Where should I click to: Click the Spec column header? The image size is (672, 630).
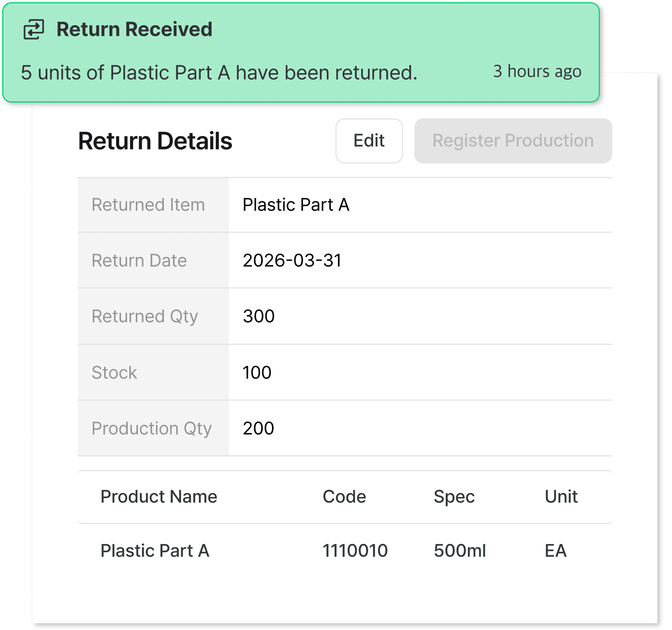click(454, 497)
